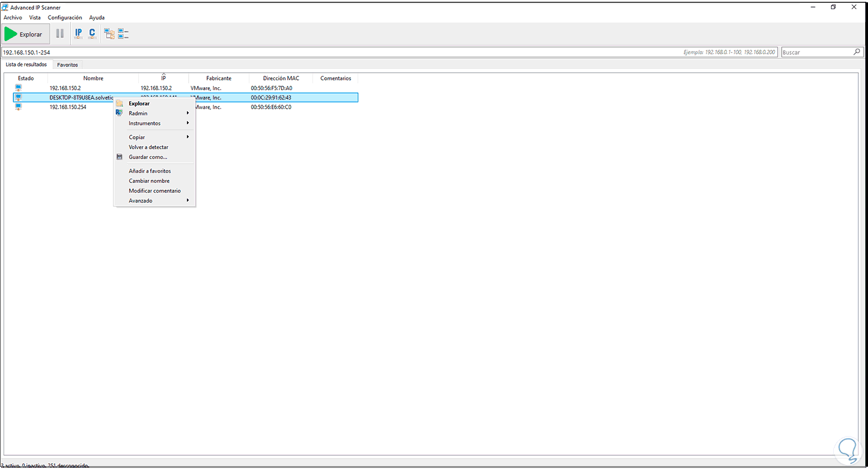Sort results by the Dirección MAC column header
868x469 pixels.
pos(281,78)
